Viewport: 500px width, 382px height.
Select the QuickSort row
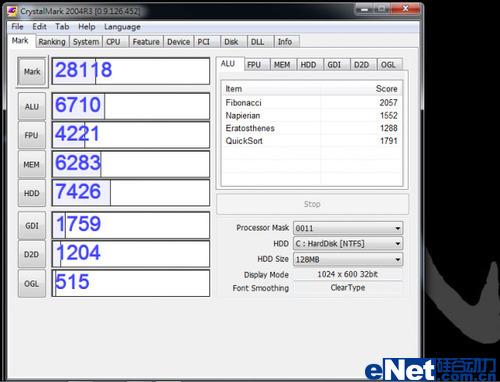(311, 141)
